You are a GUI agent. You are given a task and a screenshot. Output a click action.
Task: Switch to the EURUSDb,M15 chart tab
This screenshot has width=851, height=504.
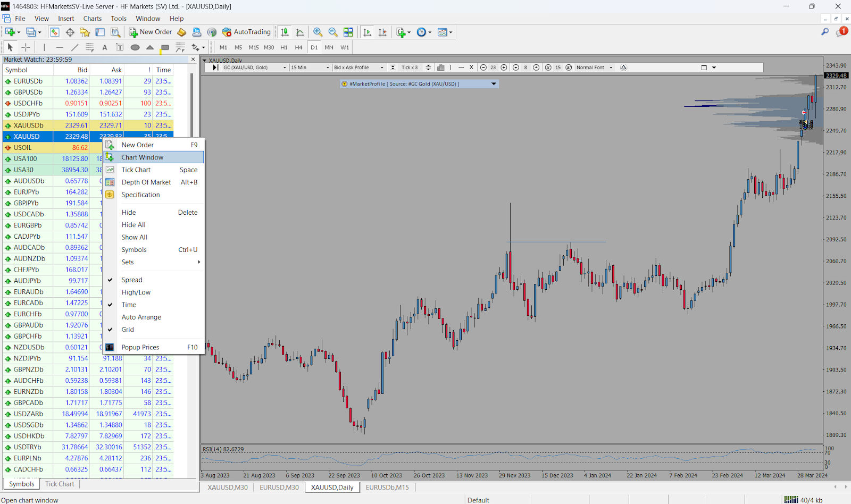click(387, 488)
